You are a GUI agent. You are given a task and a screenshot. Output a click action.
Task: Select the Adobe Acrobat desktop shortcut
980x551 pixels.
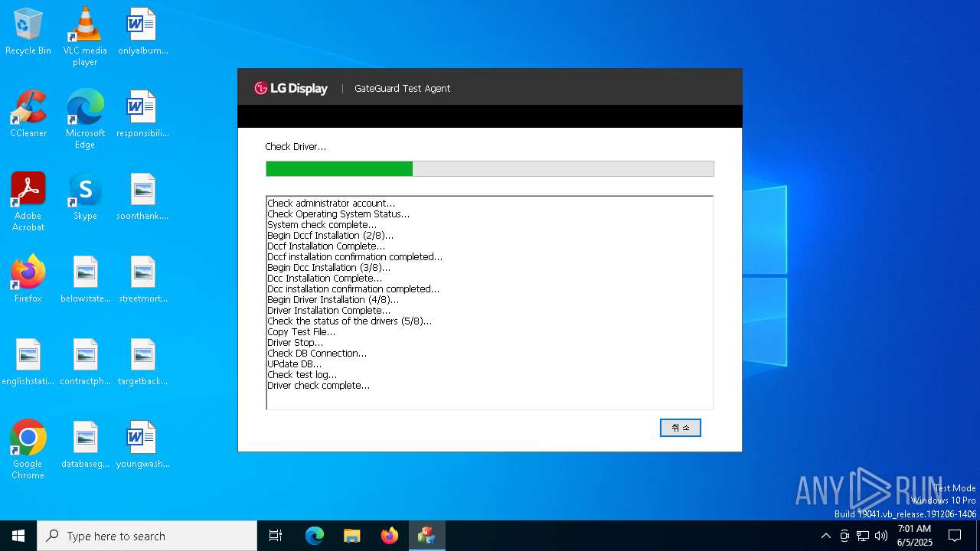(28, 202)
